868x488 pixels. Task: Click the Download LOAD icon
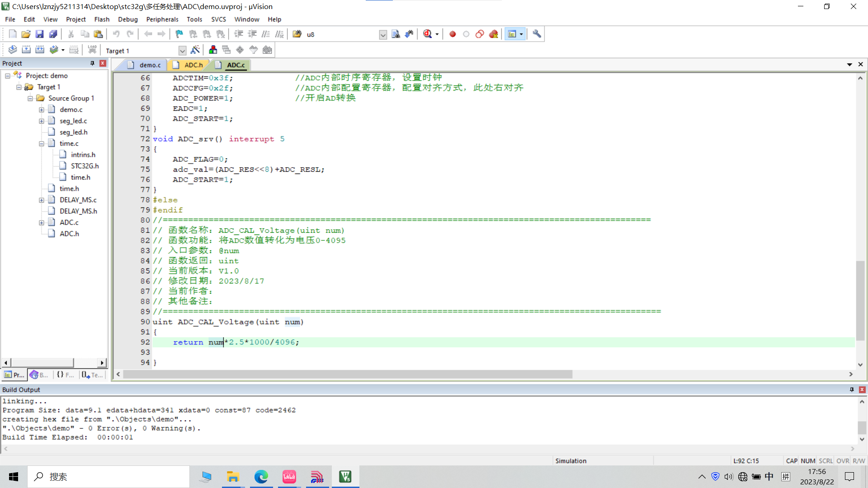click(92, 50)
